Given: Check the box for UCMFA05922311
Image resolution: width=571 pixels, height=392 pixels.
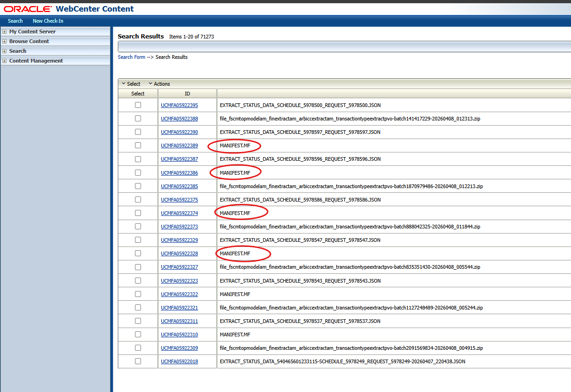Looking at the screenshot, I should pos(138,321).
